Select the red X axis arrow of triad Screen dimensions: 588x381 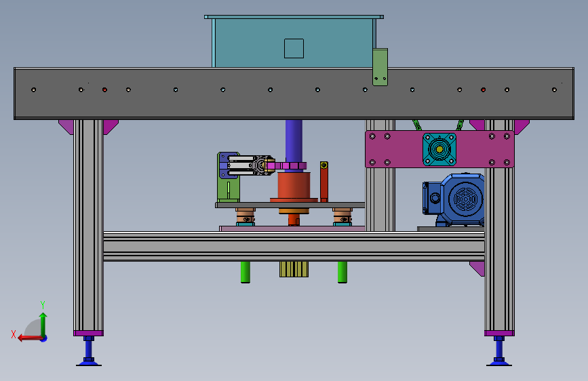(x=30, y=338)
